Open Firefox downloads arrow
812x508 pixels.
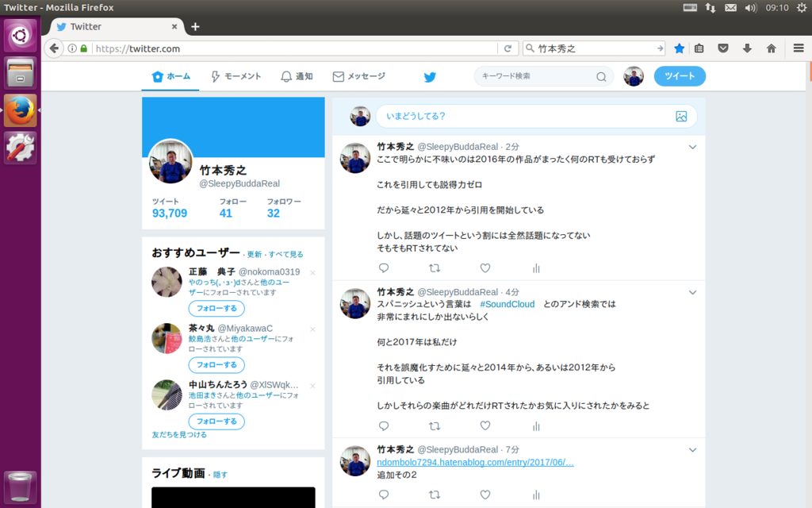747,48
